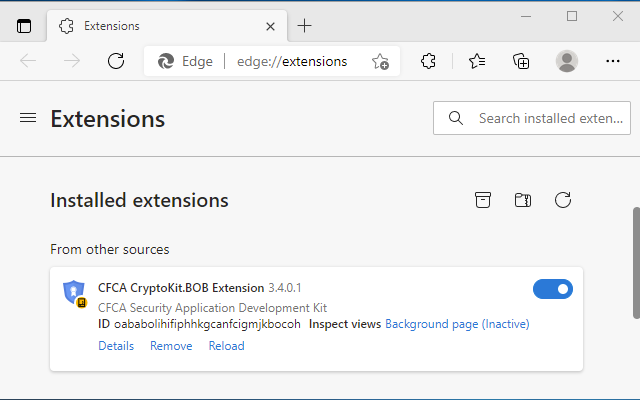
Task: Open the extension Details link
Action: [x=116, y=346]
